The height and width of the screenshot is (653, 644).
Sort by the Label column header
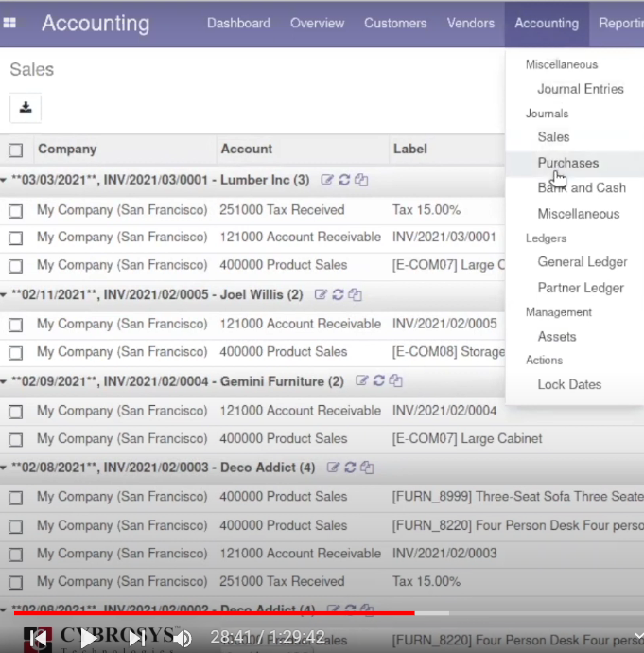pos(410,150)
